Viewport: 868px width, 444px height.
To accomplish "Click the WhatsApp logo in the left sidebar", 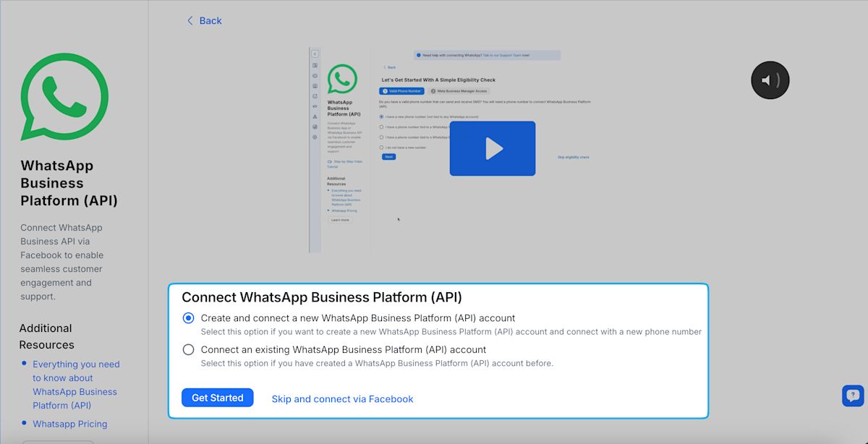I will click(x=64, y=98).
